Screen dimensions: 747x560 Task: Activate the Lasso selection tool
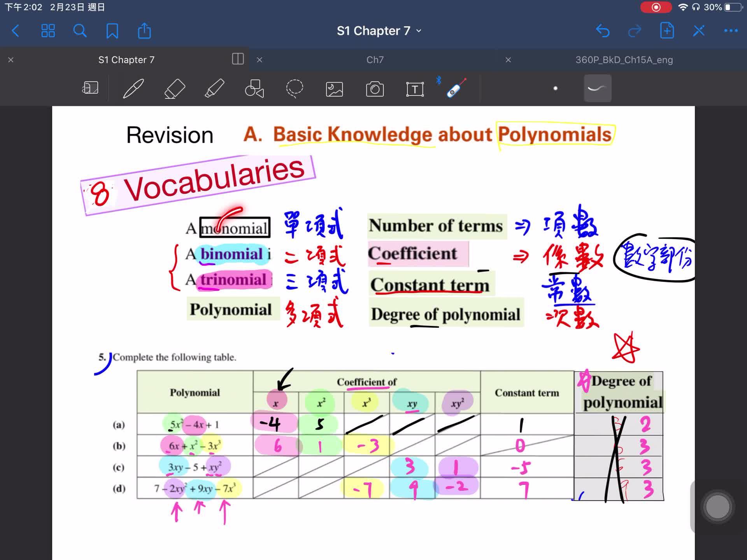295,89
